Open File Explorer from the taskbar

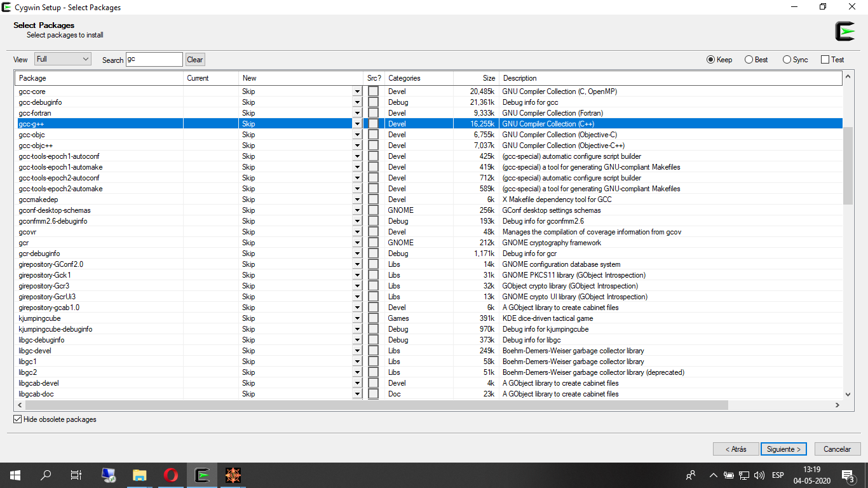tap(139, 475)
